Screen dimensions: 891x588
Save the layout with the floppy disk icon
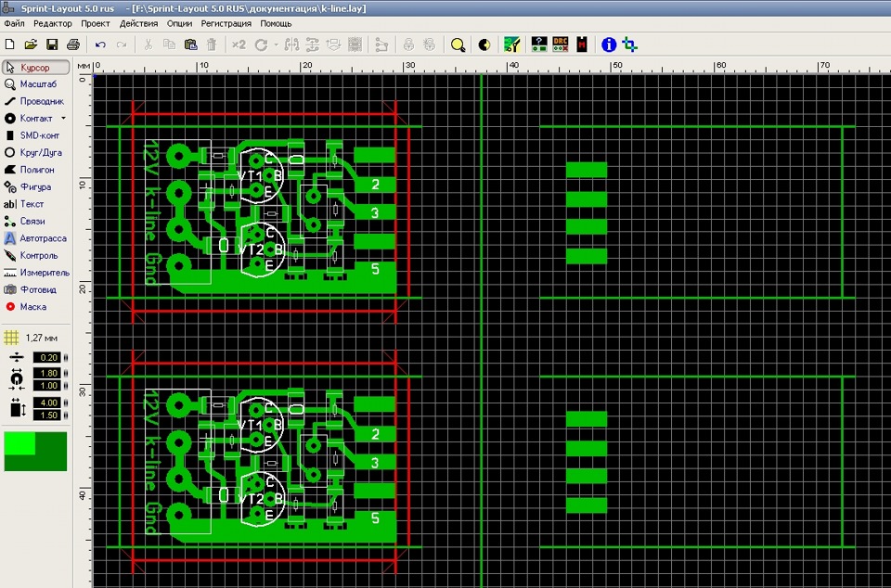[52, 45]
